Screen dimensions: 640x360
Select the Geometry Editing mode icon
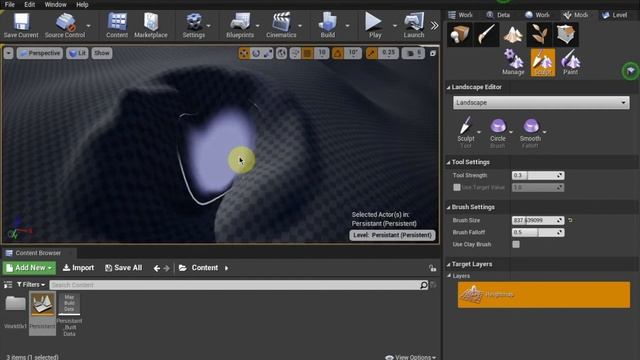[x=566, y=34]
